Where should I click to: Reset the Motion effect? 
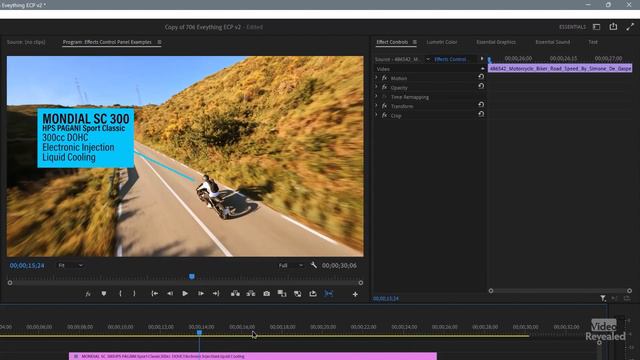pyautogui.click(x=481, y=76)
